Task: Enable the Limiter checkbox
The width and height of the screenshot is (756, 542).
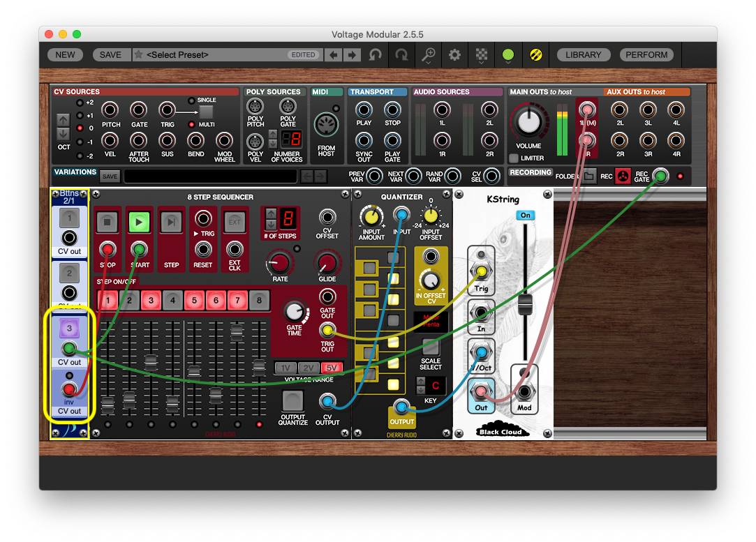Action: pyautogui.click(x=514, y=158)
